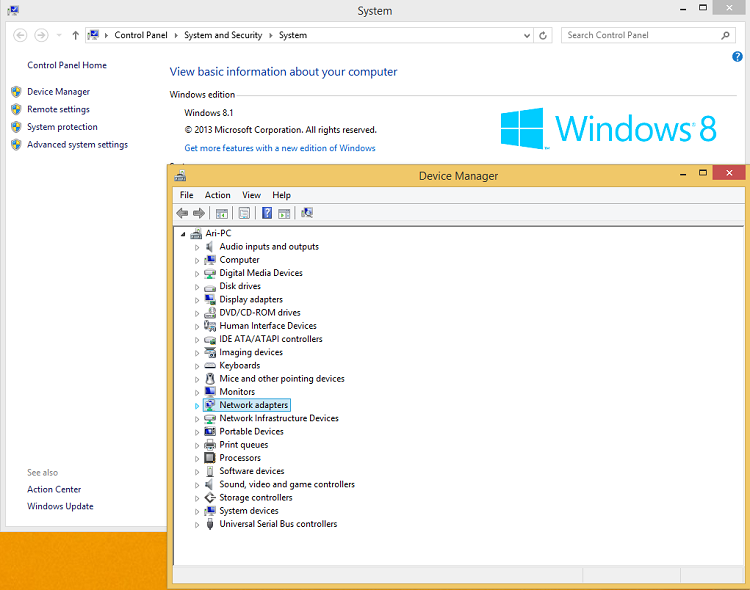Image resolution: width=750 pixels, height=590 pixels.
Task: Click the Print queues printer icon
Action: (x=210, y=445)
